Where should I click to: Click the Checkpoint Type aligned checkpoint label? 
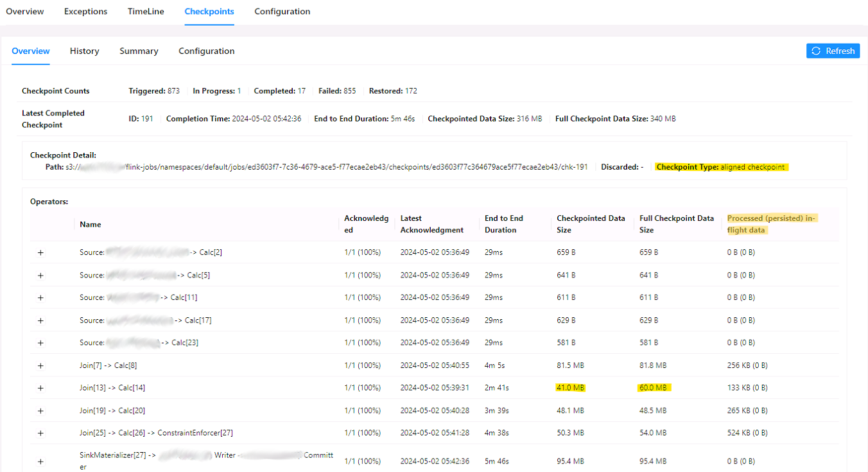[x=720, y=167]
